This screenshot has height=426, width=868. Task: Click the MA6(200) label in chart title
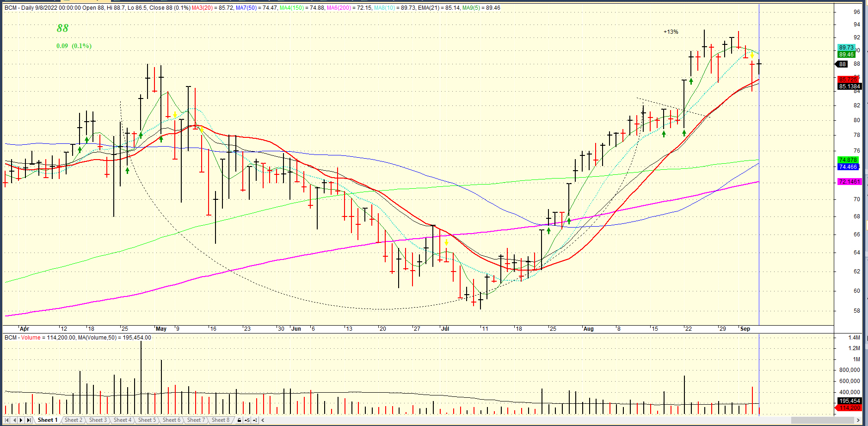coord(339,8)
